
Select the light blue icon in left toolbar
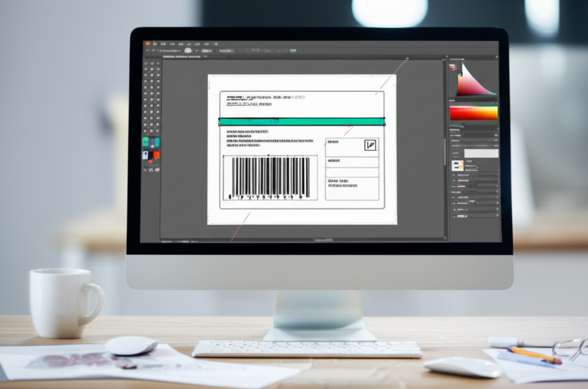click(x=145, y=155)
